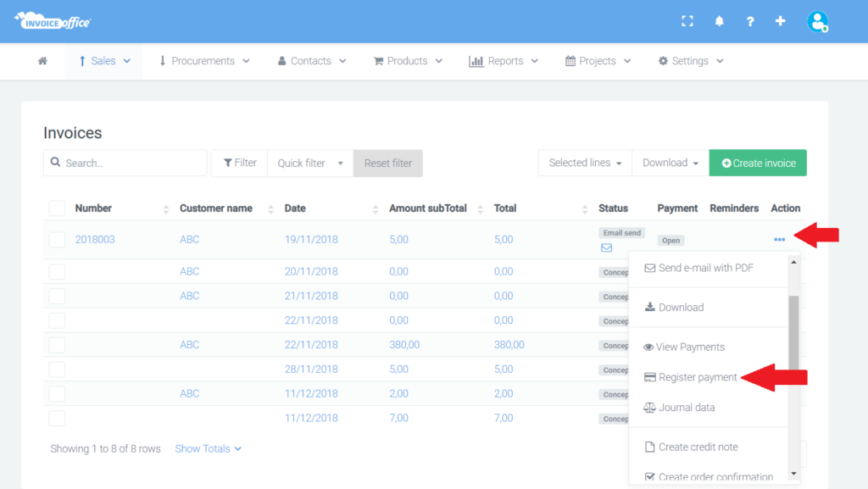Sort by Total column arrows
Image resolution: width=868 pixels, height=489 pixels.
pyautogui.click(x=585, y=209)
